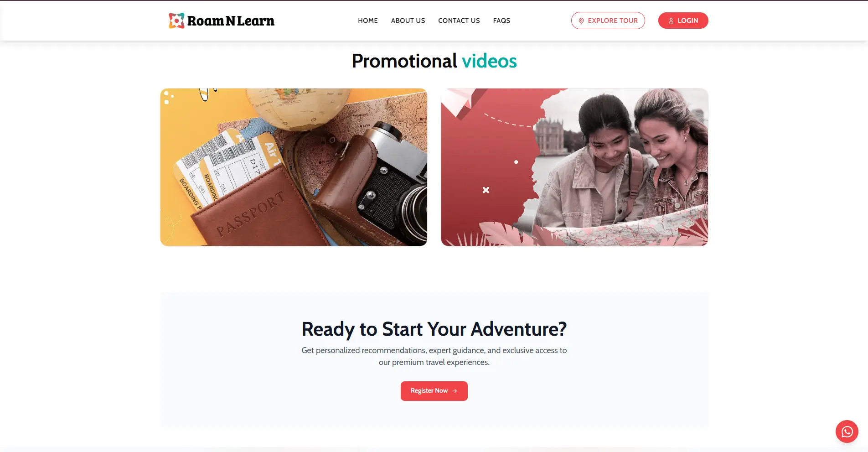This screenshot has width=868, height=452.
Task: Click the RoamNLearn logo icon
Action: (x=176, y=21)
